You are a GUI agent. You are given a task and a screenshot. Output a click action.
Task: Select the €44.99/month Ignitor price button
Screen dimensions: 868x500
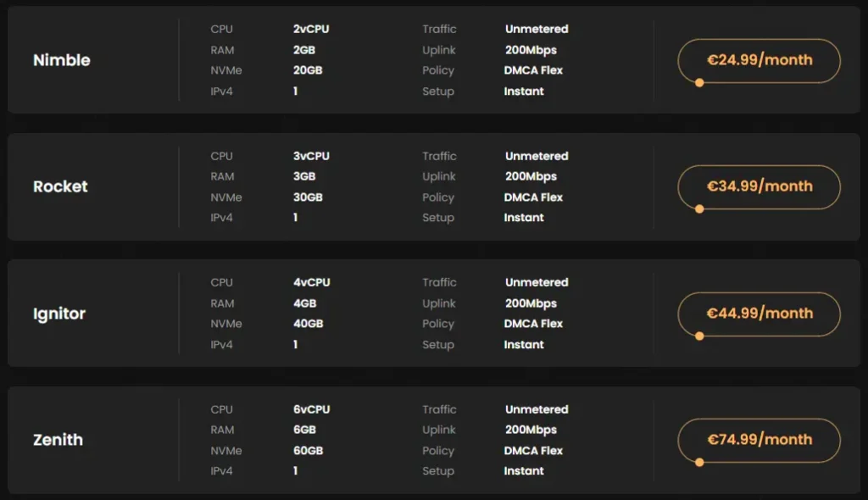tap(759, 314)
